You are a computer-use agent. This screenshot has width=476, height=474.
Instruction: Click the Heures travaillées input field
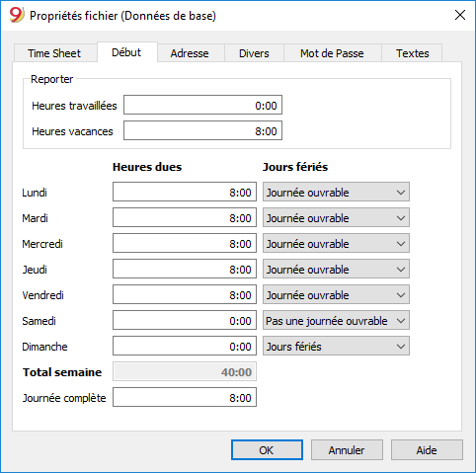point(202,105)
